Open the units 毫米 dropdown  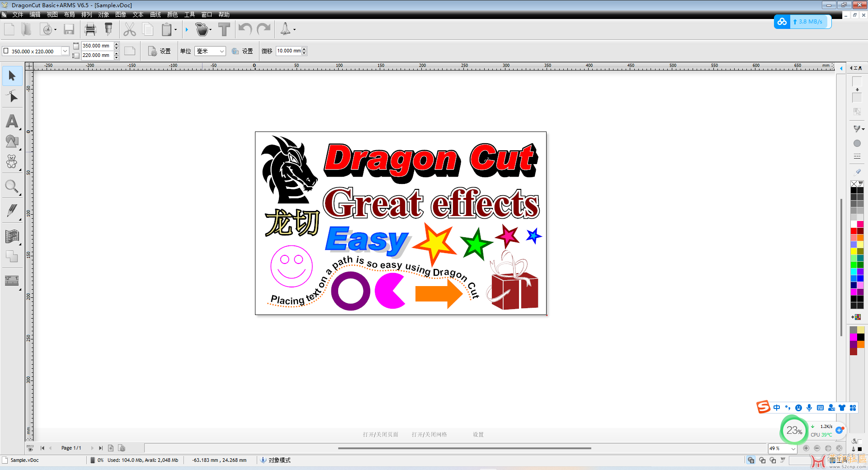[x=222, y=51]
